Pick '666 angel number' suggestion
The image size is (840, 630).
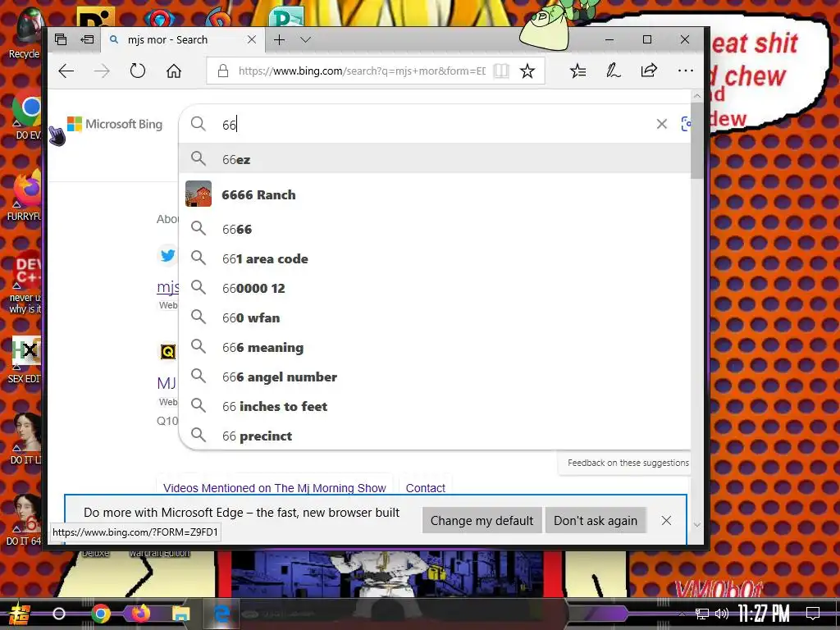click(x=435, y=377)
